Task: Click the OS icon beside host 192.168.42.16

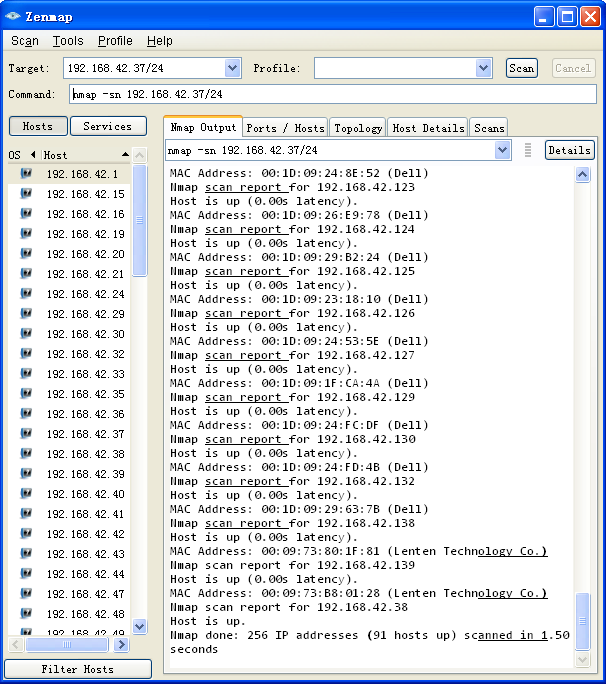Action: click(26, 214)
